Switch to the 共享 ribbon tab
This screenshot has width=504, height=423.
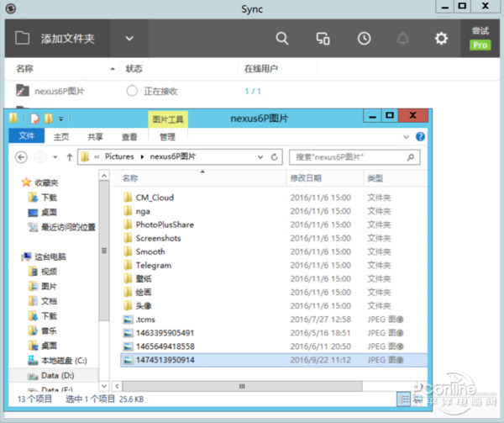pos(95,137)
